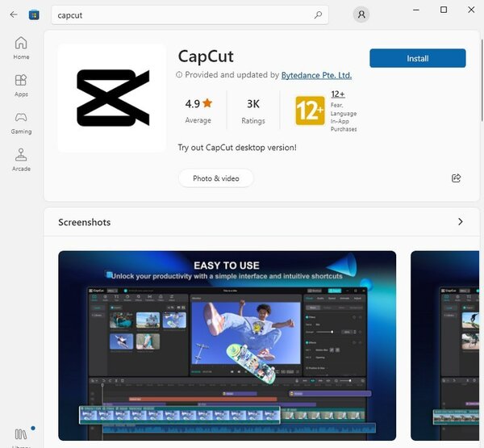
Task: Open the Bytedance Pte. Ltd. publisher link
Action: [x=316, y=75]
